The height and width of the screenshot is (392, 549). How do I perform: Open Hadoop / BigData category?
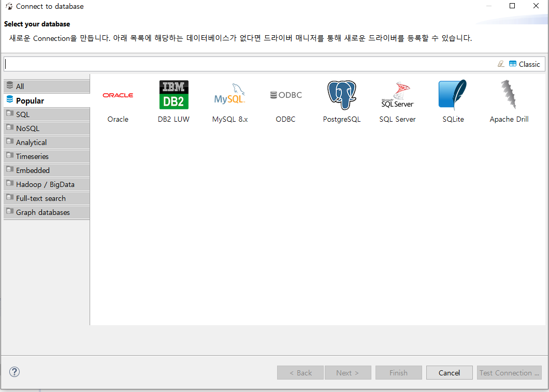coord(47,184)
